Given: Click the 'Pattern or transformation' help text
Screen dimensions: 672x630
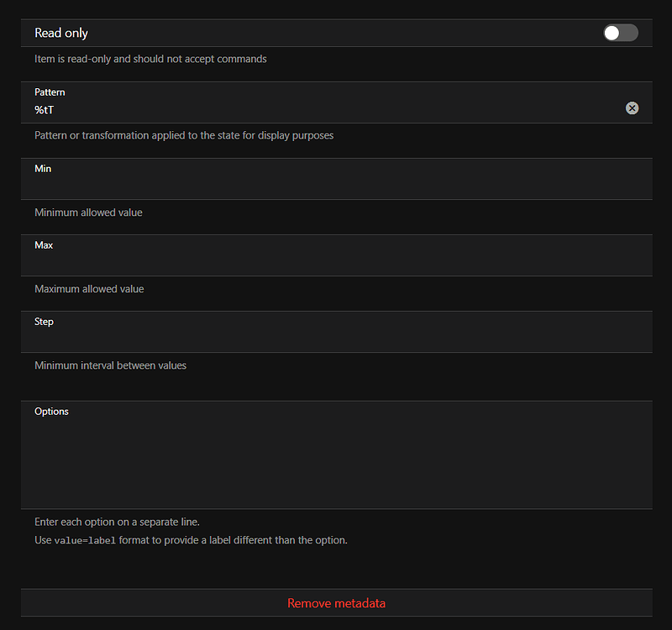Looking at the screenshot, I should pyautogui.click(x=184, y=135).
